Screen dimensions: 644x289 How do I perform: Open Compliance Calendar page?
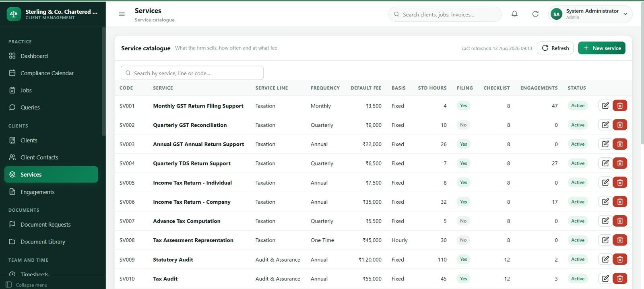[x=51, y=73]
